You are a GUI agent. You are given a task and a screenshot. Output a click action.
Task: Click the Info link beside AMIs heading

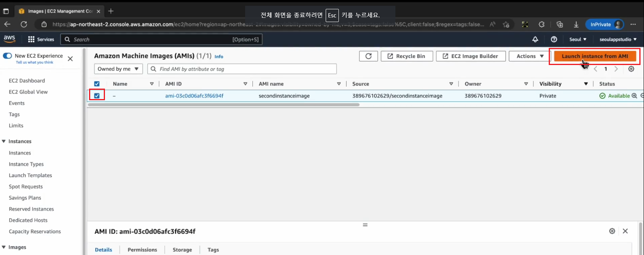point(219,56)
